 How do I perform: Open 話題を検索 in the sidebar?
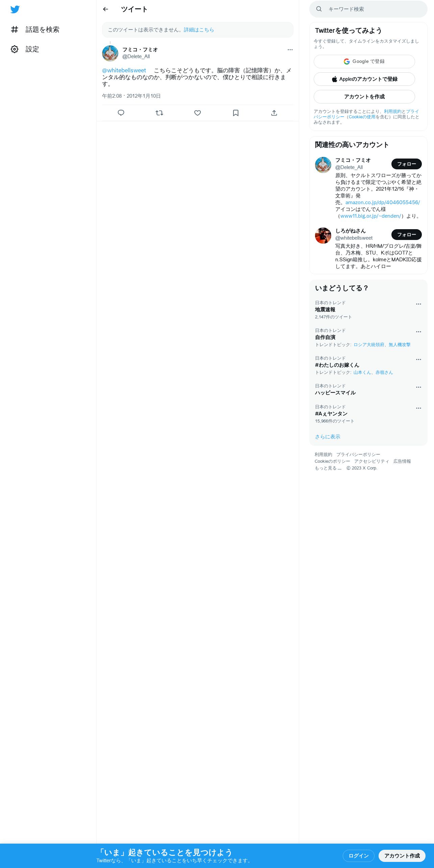(x=35, y=30)
